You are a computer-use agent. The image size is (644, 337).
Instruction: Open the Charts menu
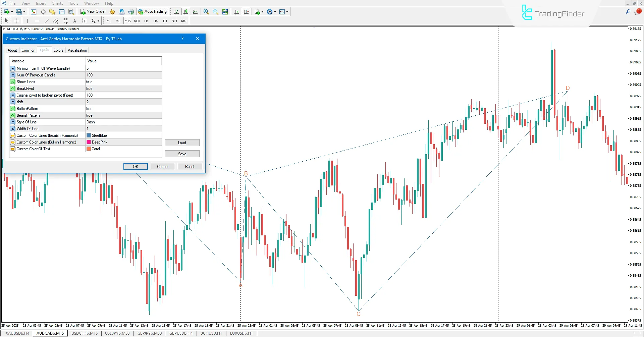tap(57, 3)
